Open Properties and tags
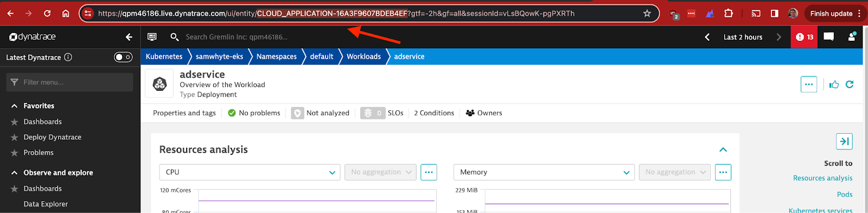This screenshot has height=213, width=868. (x=184, y=113)
